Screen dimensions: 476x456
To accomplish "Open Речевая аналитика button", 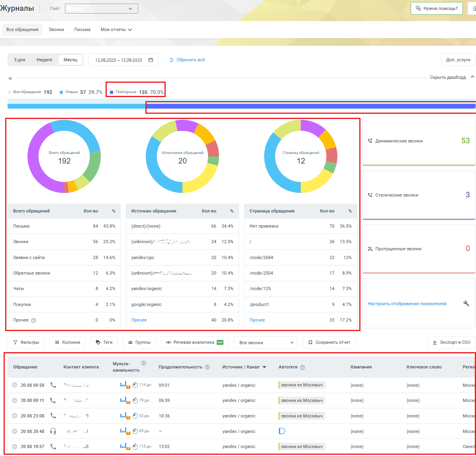I will [x=195, y=342].
